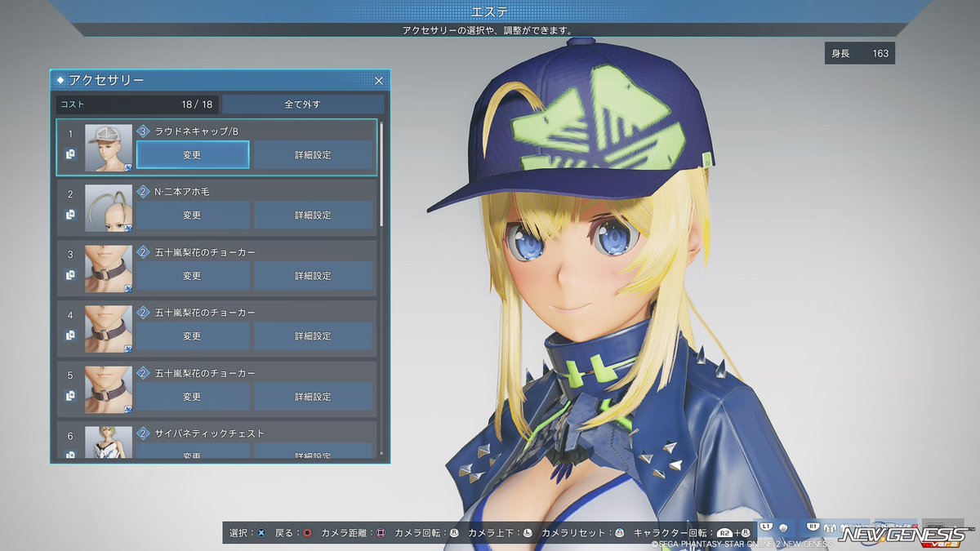Viewport: 980px width, 551px height.
Task: Select the choker thumbnail in slot 5
Action: 109,389
